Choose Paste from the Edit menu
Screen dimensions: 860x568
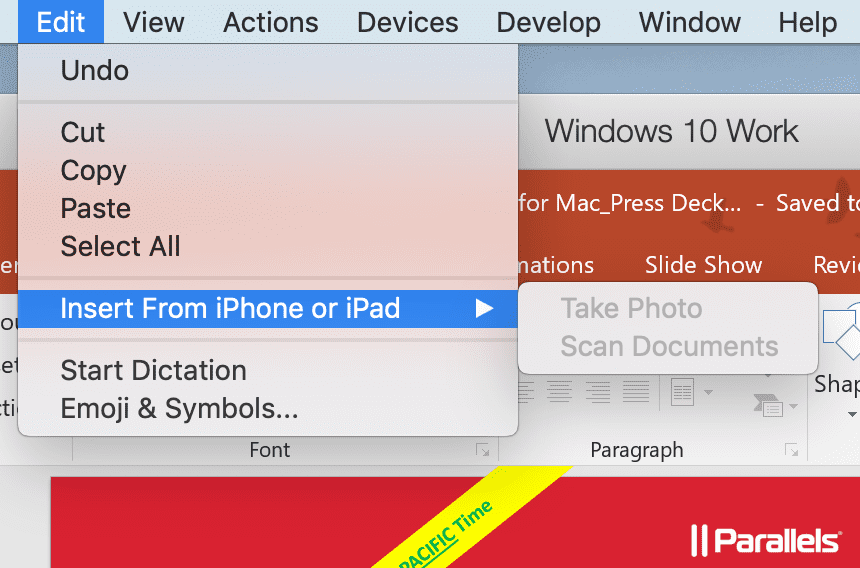point(268,208)
